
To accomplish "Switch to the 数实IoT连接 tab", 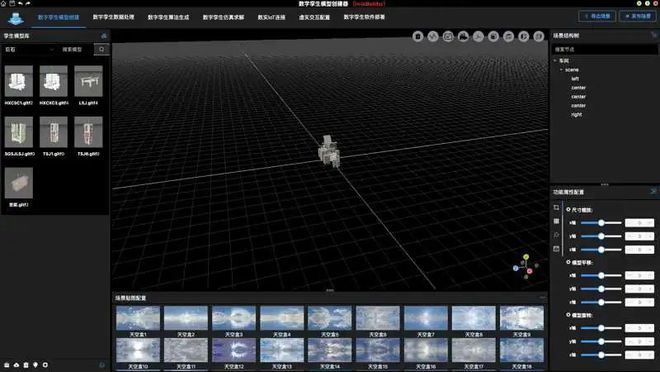I will [x=271, y=17].
